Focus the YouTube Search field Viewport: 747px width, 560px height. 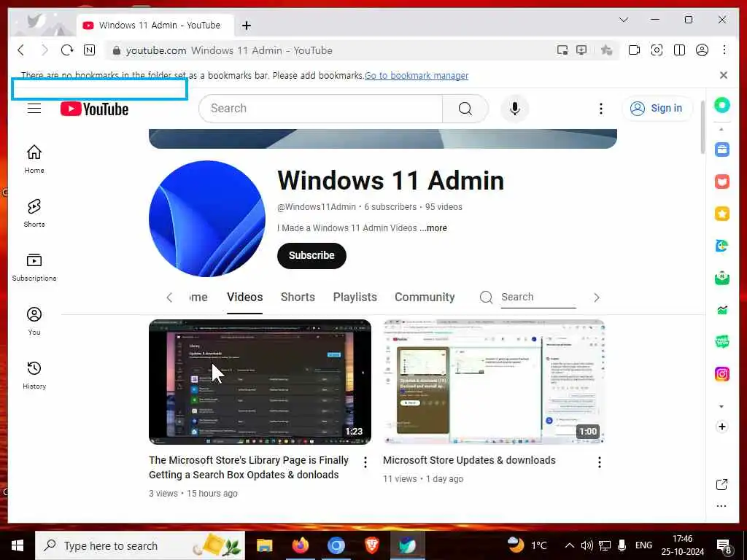coord(321,109)
